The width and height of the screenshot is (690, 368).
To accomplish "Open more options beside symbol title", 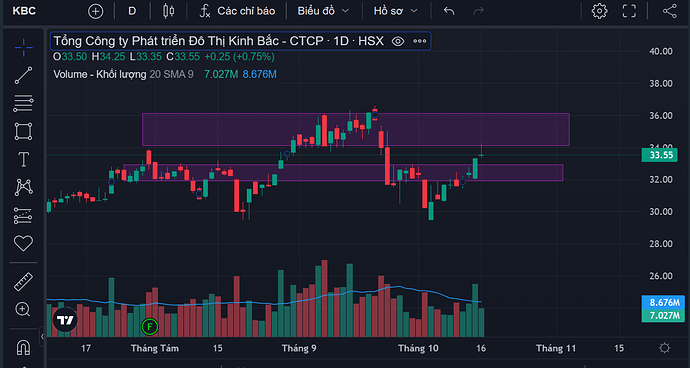I will coord(419,41).
